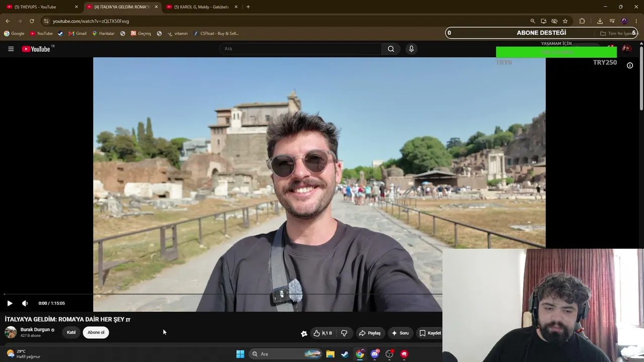Open the remix icon beside the like button
Viewport: 644px width, 362px height.
[x=304, y=333]
